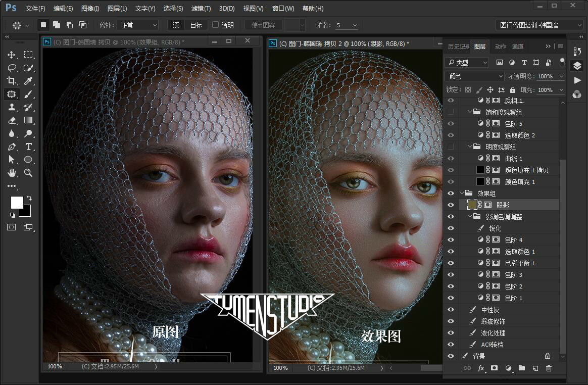This screenshot has width=588, height=385.
Task: Open the workspace dropdown 图门修图培训-韩国瑞
Action: point(539,25)
